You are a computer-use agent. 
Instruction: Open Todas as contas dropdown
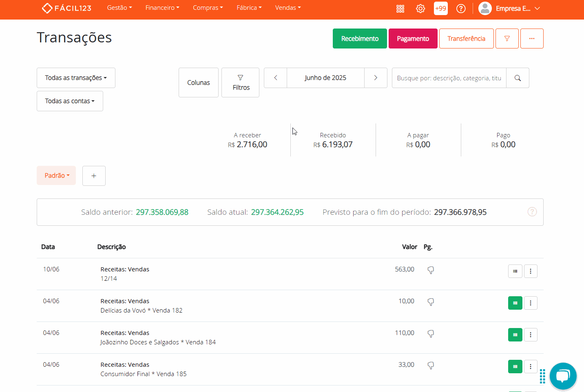tap(70, 101)
